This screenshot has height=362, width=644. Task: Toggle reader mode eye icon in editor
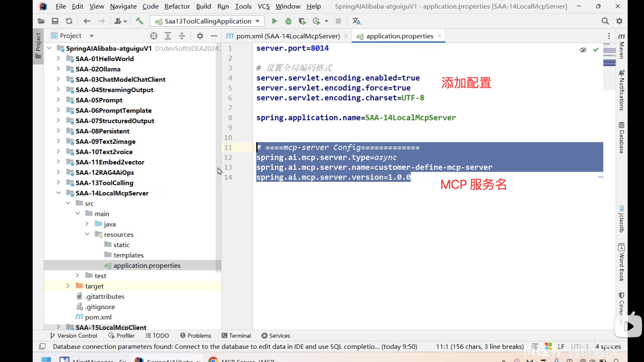(583, 50)
